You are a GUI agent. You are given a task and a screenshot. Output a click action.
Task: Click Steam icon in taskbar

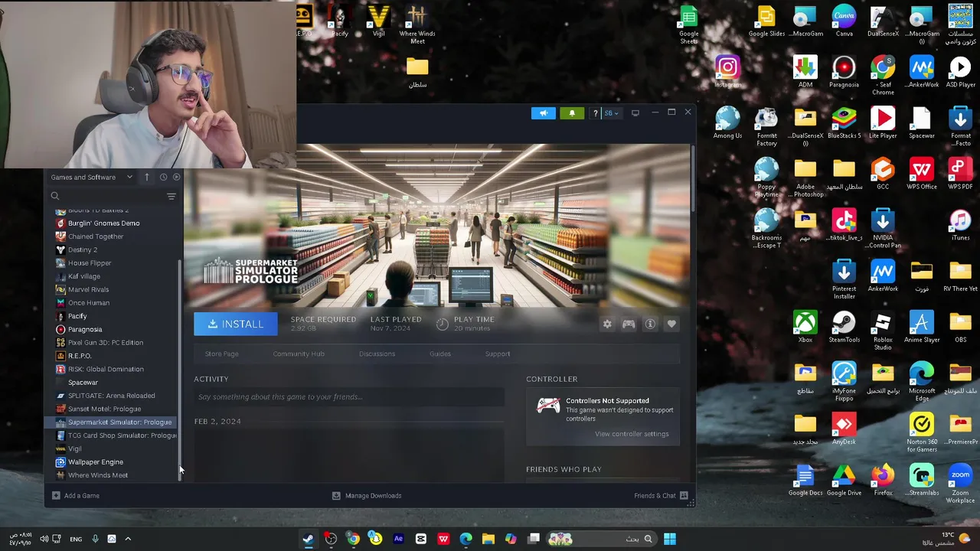coord(308,539)
